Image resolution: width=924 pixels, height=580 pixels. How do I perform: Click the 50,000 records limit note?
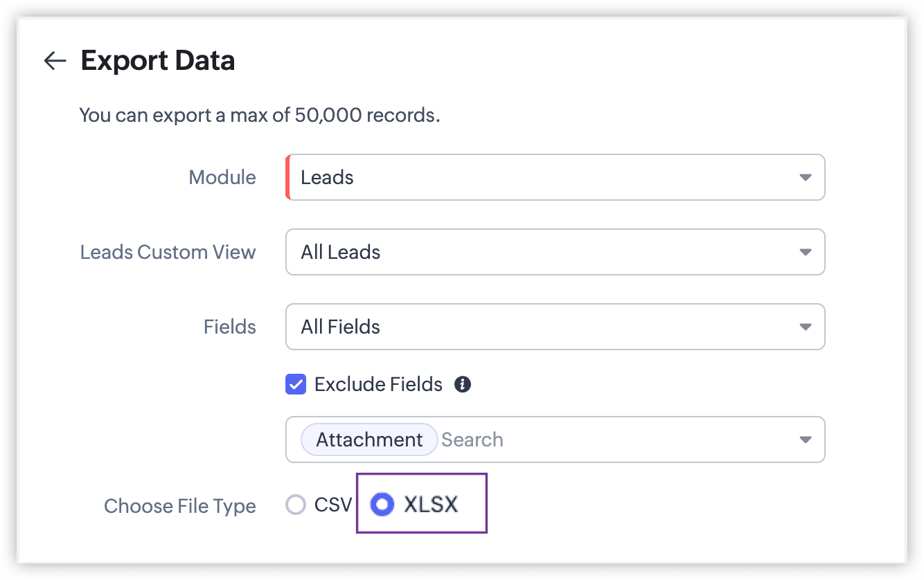click(260, 115)
